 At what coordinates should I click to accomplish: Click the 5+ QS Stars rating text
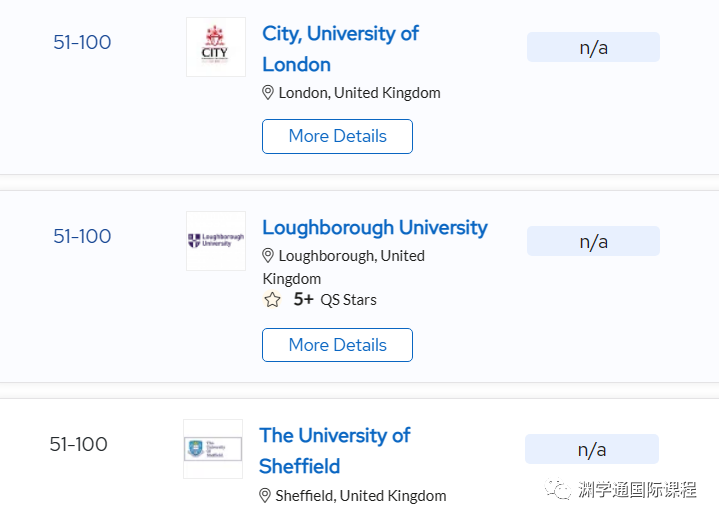click(x=335, y=299)
